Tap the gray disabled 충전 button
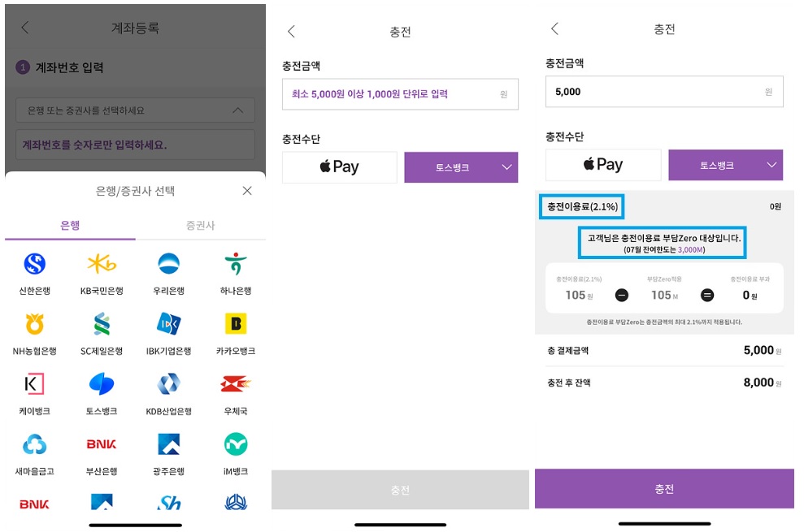 click(x=400, y=490)
